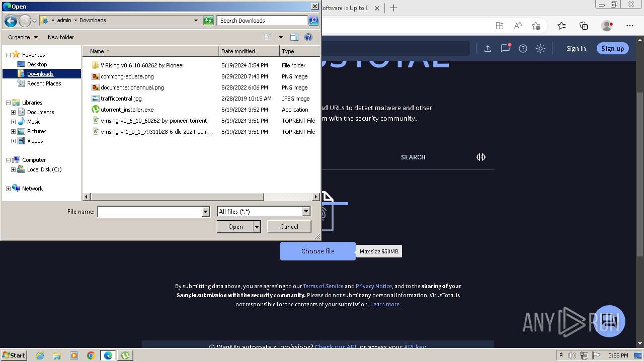Open Chrome from taskbar
The width and height of the screenshot is (644, 362).
[x=91, y=355]
